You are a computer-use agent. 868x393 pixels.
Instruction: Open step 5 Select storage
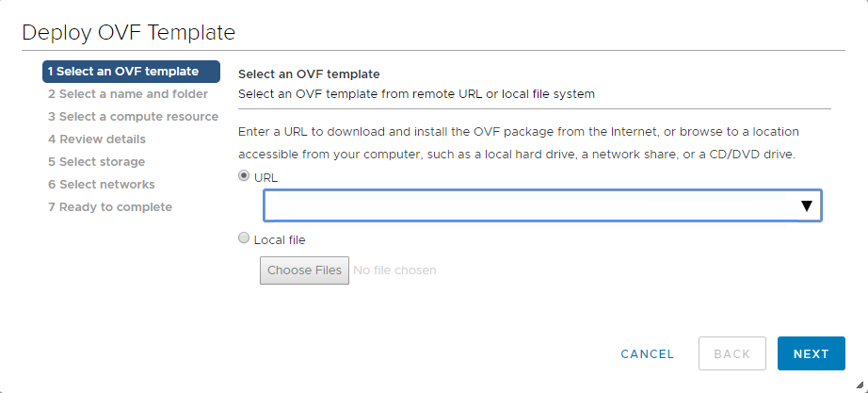click(97, 162)
